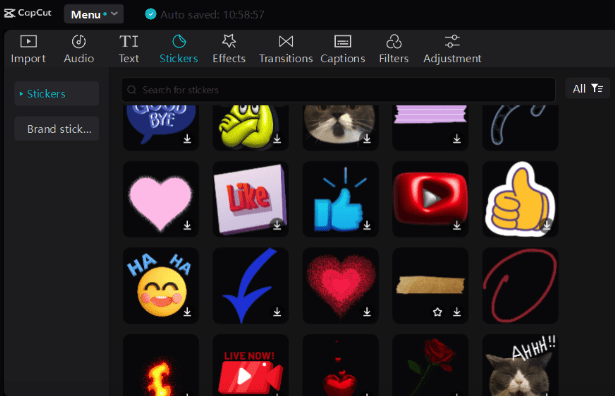Open the Transitions tab

(286, 49)
